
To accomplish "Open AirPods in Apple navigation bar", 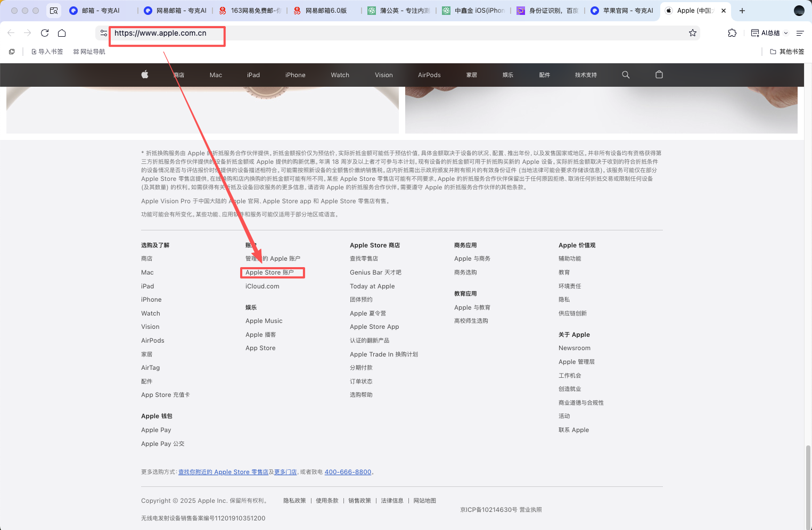I will point(429,75).
